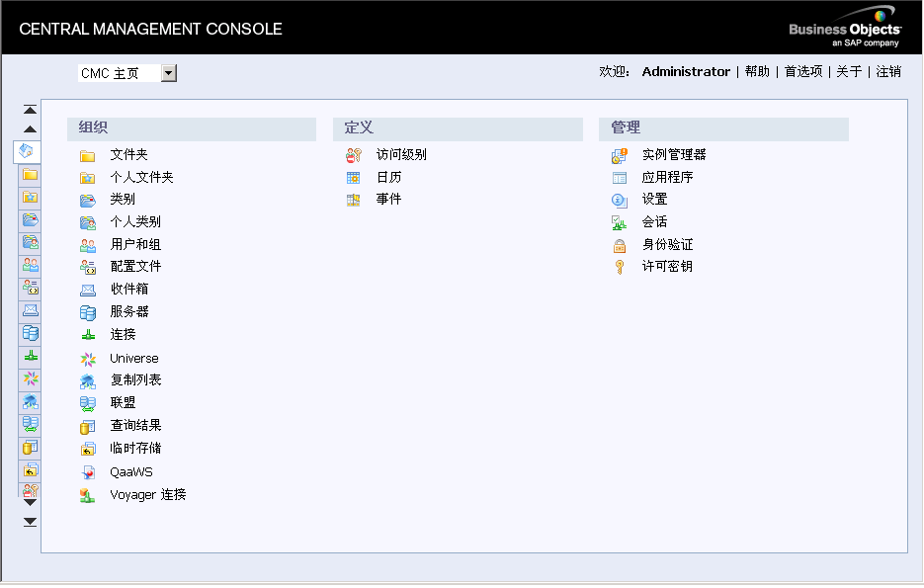This screenshot has width=924, height=588.
Task: Open the 文件夹 folders icon in list
Action: 88,155
